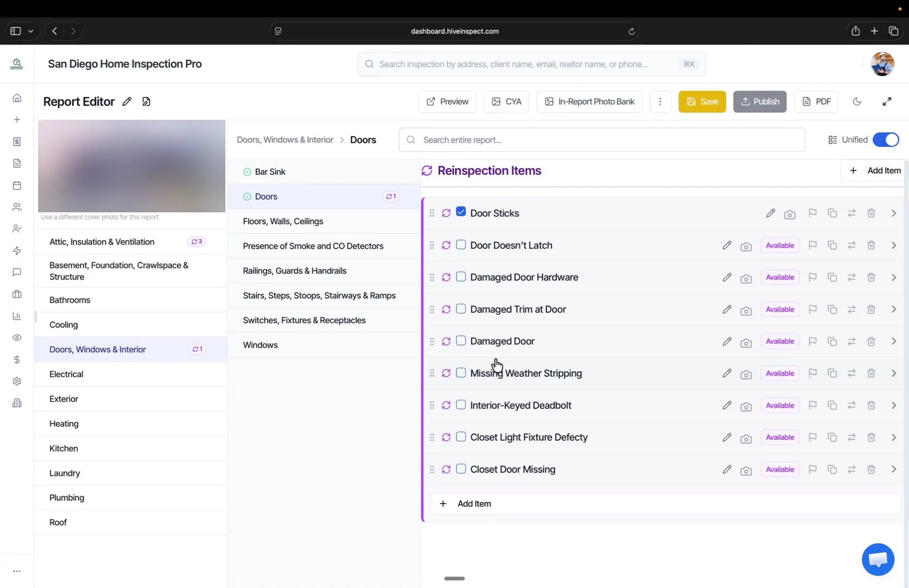Click Available badge on Damaged Door row
The width and height of the screenshot is (909, 588).
780,341
